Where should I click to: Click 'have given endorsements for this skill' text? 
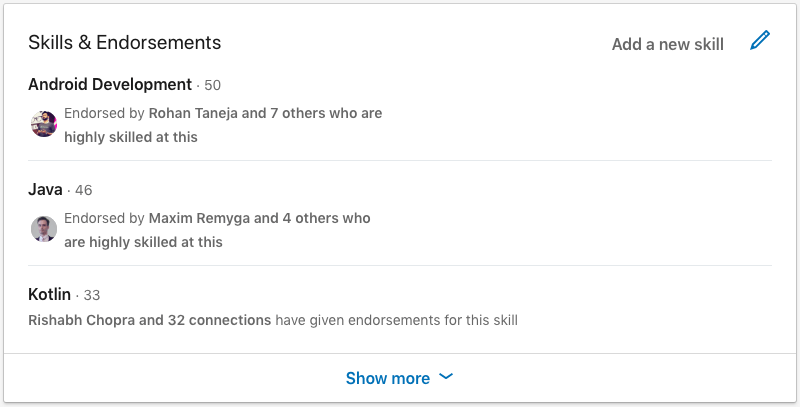pyautogui.click(x=396, y=320)
